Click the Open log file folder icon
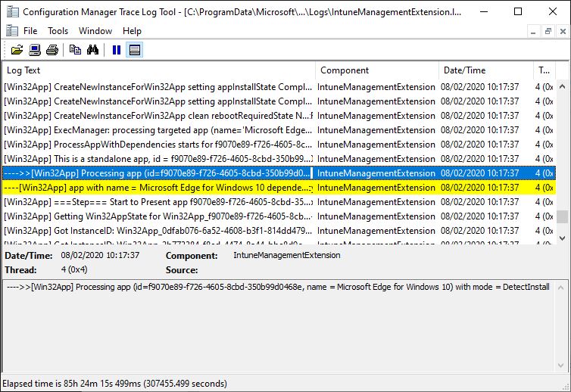571x392 pixels. click(17, 50)
